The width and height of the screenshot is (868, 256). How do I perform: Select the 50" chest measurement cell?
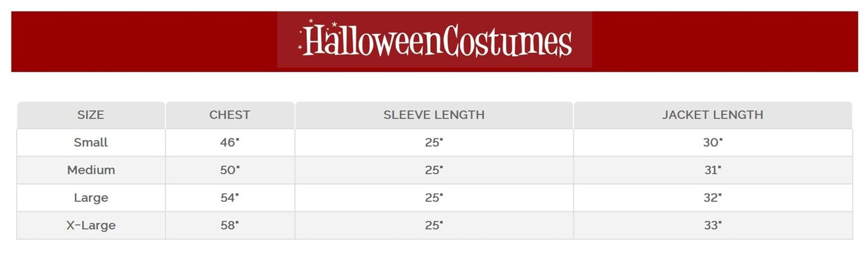pyautogui.click(x=230, y=170)
